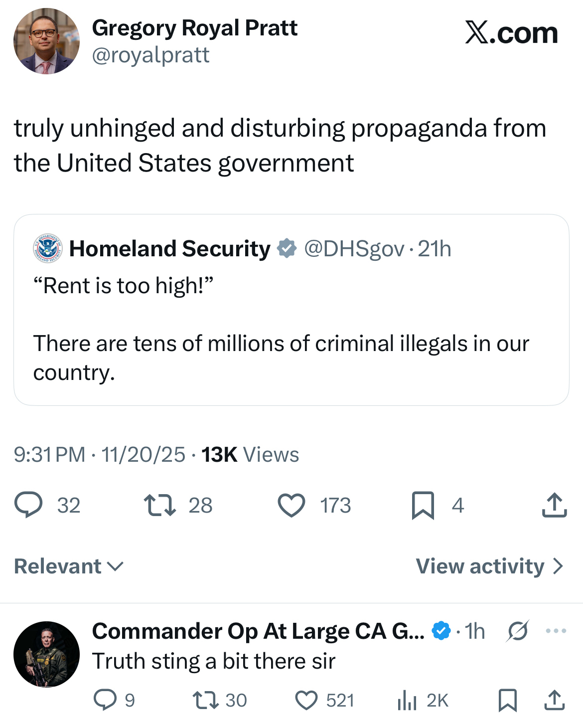Share the main post
The width and height of the screenshot is (583, 728).
[x=554, y=505]
